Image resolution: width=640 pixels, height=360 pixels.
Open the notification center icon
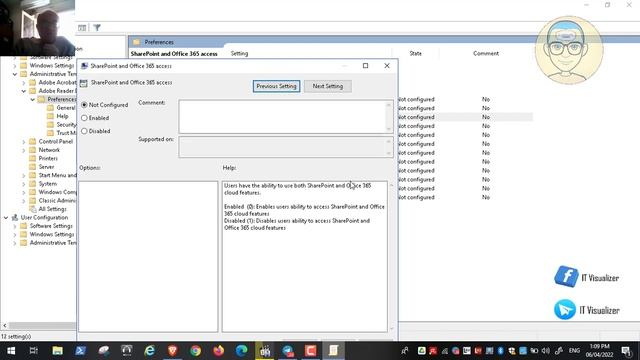coord(627,351)
